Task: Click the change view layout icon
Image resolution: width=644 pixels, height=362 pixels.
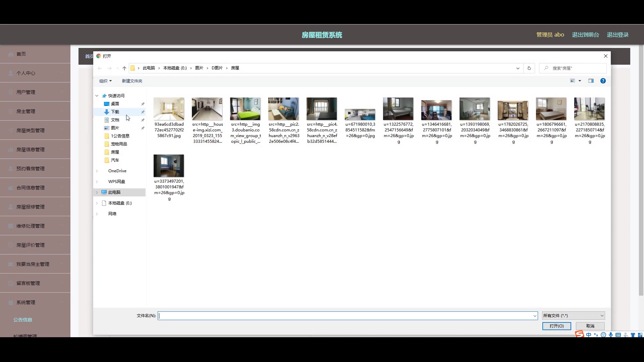Action: click(573, 81)
